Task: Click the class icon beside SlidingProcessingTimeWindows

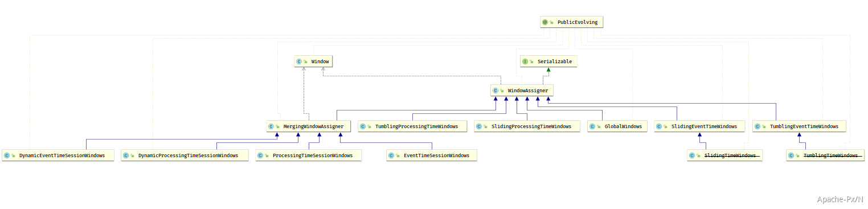Action: coord(479,126)
